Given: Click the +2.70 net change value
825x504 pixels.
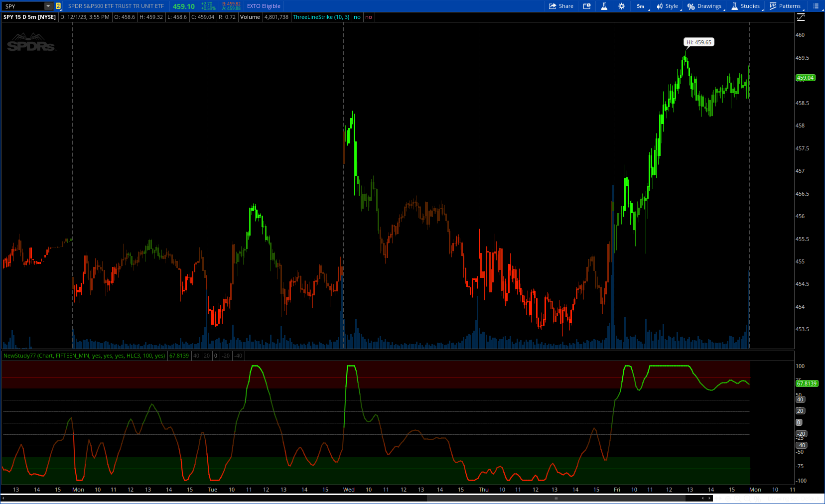Looking at the screenshot, I should coord(207,4).
